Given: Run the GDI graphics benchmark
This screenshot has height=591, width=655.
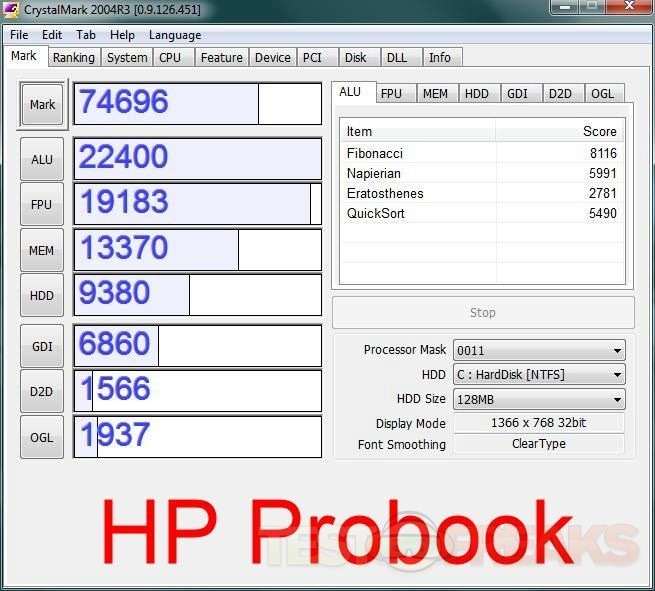Looking at the screenshot, I should tap(42, 346).
